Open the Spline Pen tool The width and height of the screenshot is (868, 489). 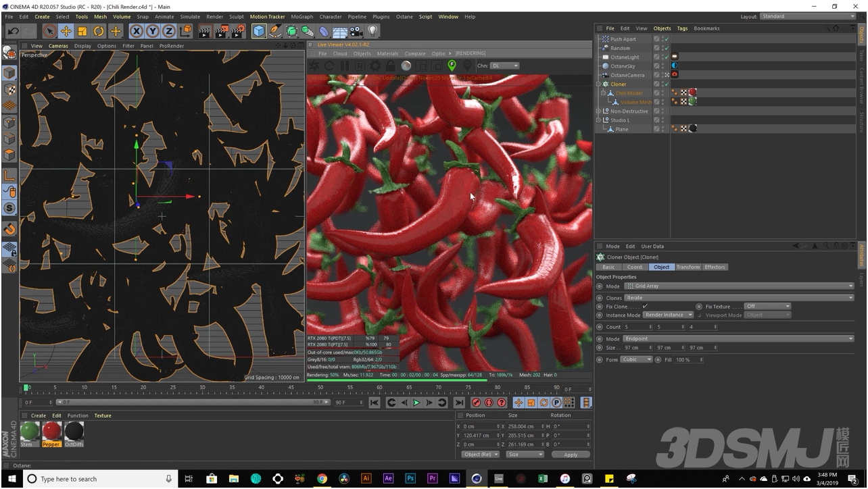[x=275, y=31]
